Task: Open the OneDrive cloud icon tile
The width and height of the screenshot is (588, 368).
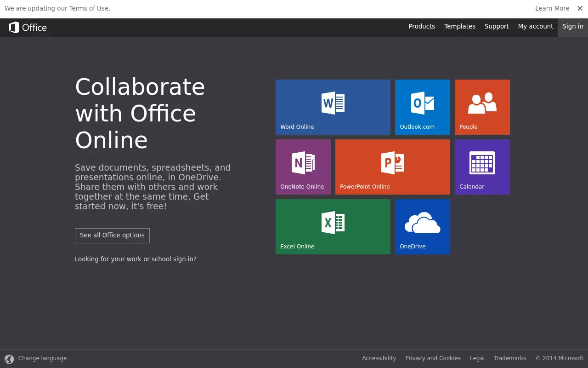Action: pyautogui.click(x=423, y=227)
